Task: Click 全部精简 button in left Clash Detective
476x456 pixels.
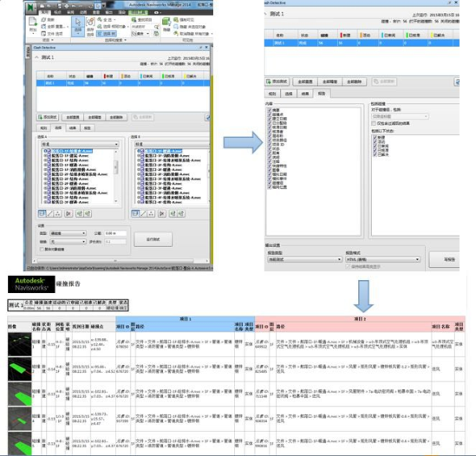Action: click(95, 117)
